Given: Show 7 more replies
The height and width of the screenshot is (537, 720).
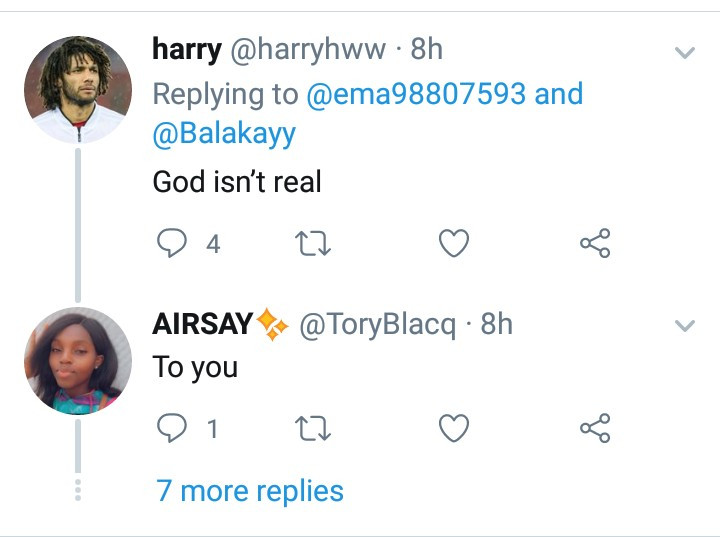Looking at the screenshot, I should (250, 492).
